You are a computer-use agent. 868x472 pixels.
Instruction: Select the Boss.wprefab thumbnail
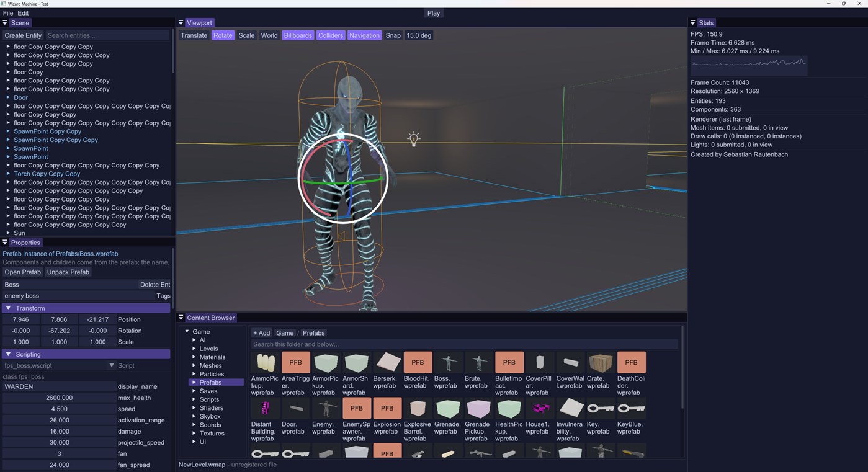click(x=449, y=363)
